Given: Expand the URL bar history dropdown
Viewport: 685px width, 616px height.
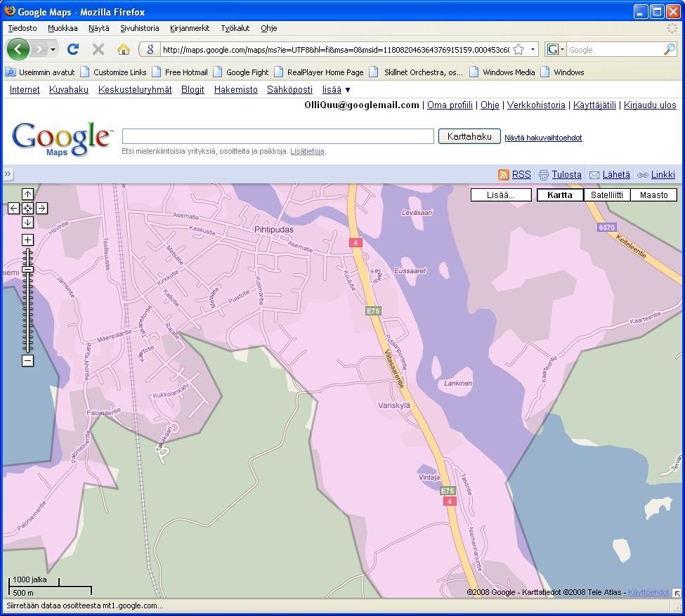Looking at the screenshot, I should 533,49.
